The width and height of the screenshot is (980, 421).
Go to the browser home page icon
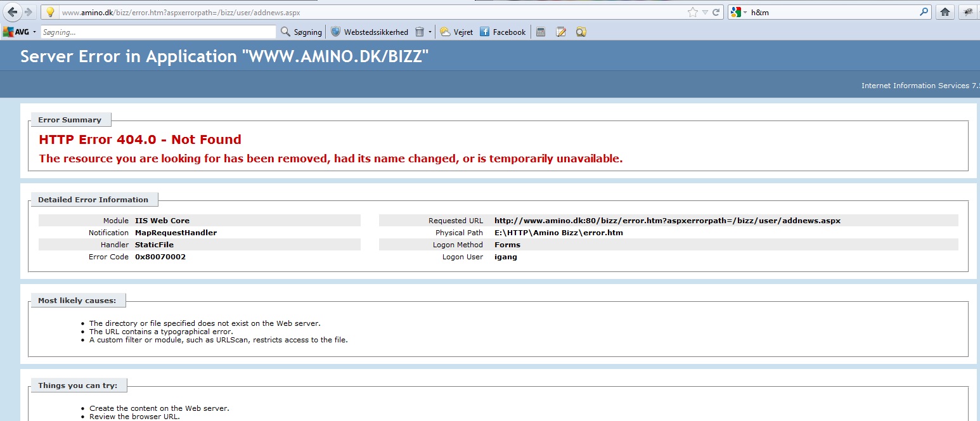coord(945,12)
